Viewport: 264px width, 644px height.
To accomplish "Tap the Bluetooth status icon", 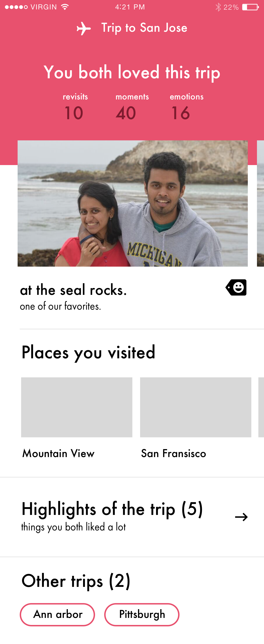I will point(218,7).
